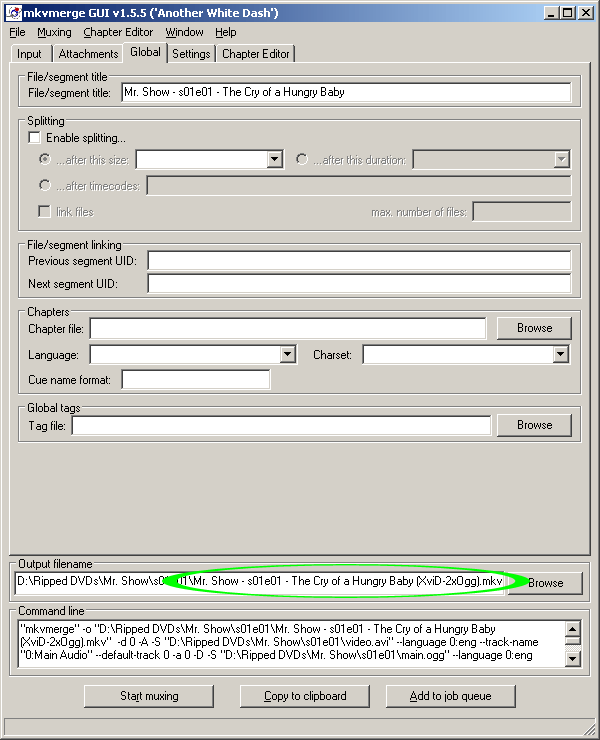
Task: Click the Start muxing button
Action: click(x=149, y=696)
